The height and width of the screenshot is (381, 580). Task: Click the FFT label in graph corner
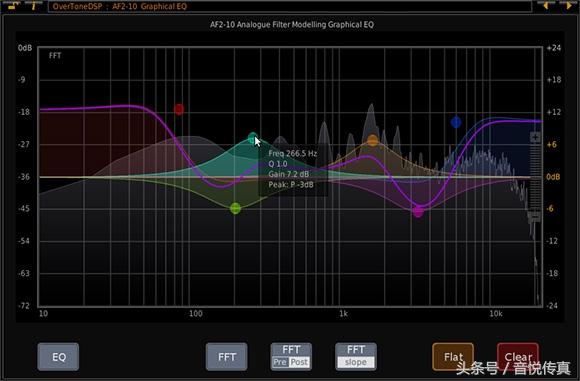click(x=55, y=55)
